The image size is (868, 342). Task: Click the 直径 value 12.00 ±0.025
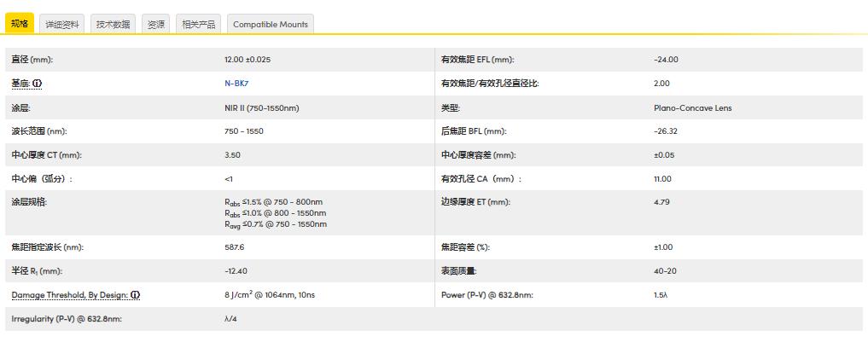coord(248,60)
